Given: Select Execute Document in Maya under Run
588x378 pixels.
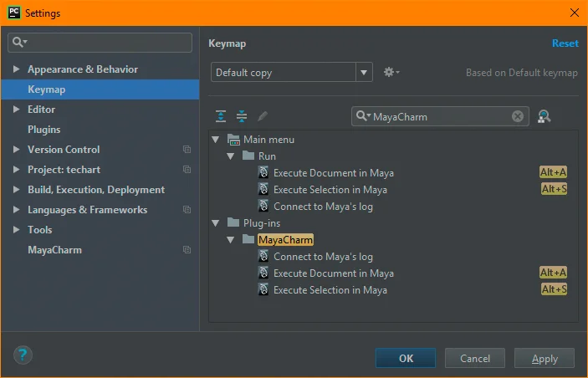Looking at the screenshot, I should point(334,173).
